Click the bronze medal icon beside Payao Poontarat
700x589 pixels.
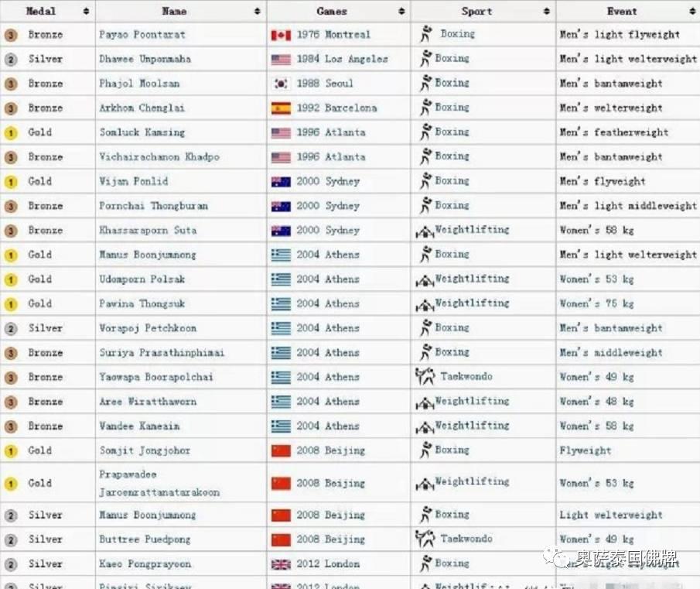point(11,35)
